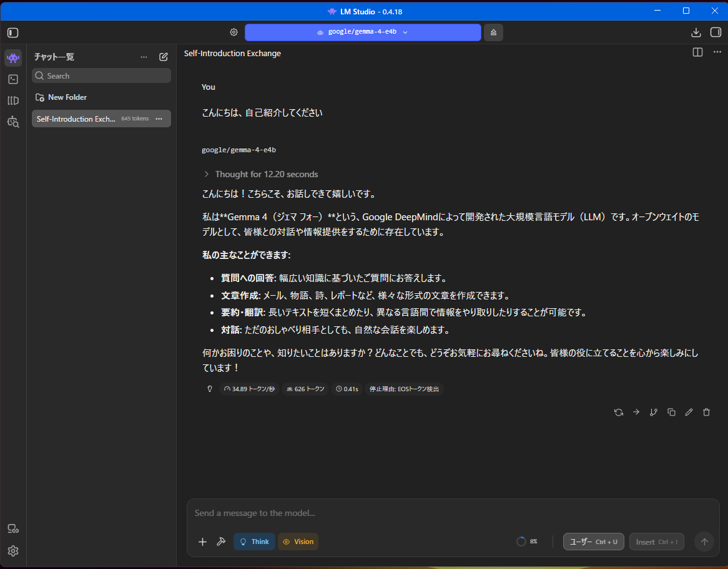
Task: Delete the assistant message
Action: [x=706, y=412]
